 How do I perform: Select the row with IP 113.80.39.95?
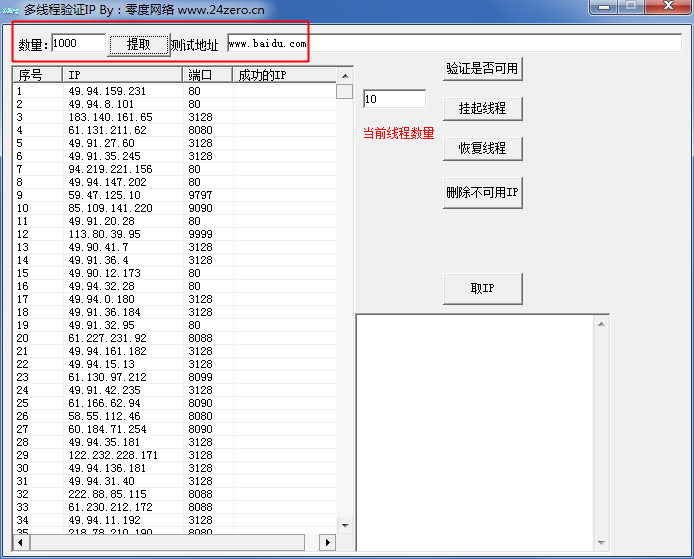(174, 234)
